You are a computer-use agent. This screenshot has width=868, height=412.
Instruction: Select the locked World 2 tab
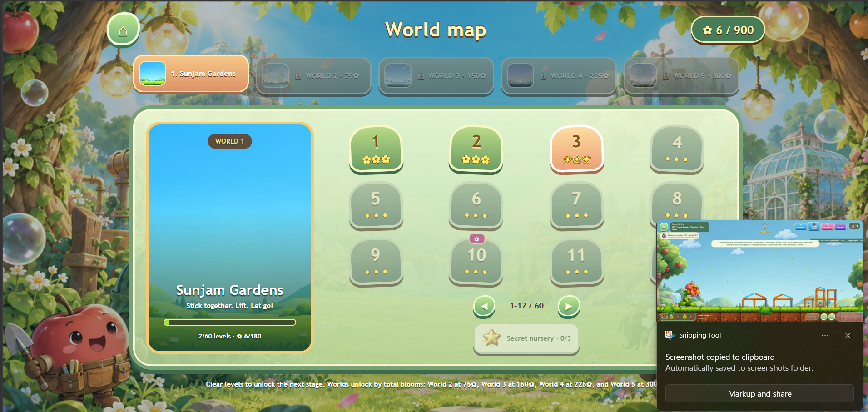[x=313, y=76]
